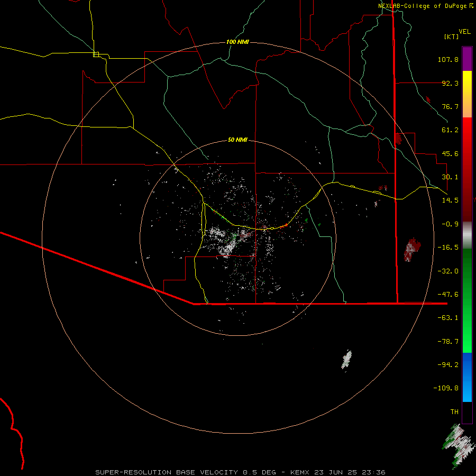Select the -109.8 velocity scale value

tap(446, 388)
